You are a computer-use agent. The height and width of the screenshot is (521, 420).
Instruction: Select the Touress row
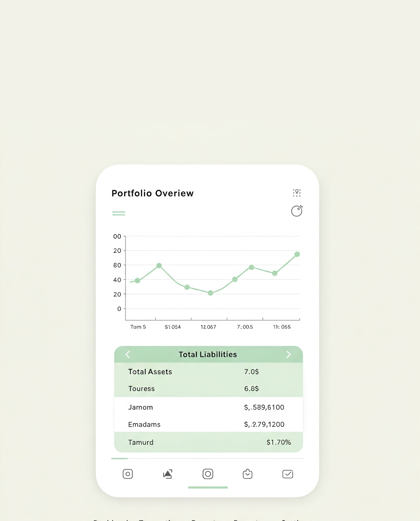(208, 389)
